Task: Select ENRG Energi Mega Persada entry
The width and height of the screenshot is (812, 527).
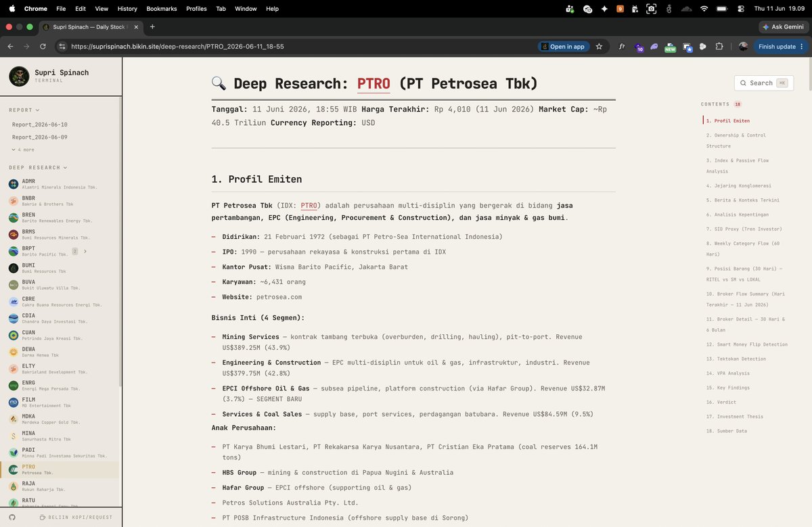Action: click(61, 386)
